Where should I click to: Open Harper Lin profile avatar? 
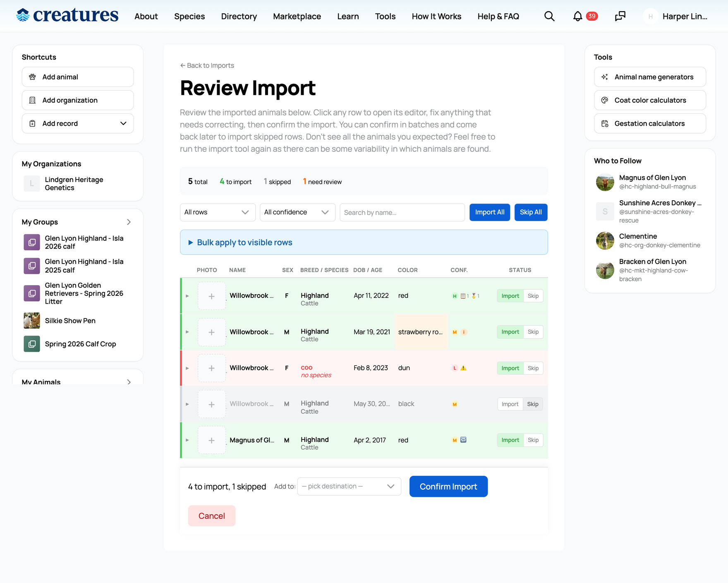650,16
